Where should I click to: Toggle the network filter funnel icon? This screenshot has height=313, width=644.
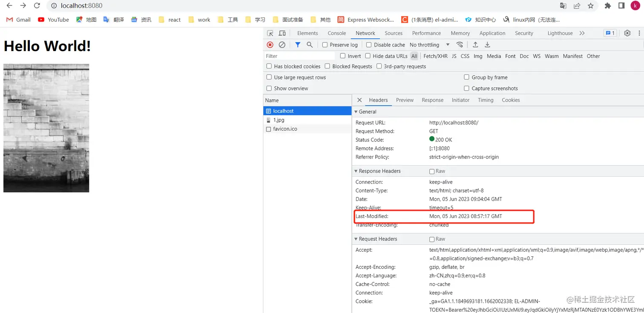[298, 45]
